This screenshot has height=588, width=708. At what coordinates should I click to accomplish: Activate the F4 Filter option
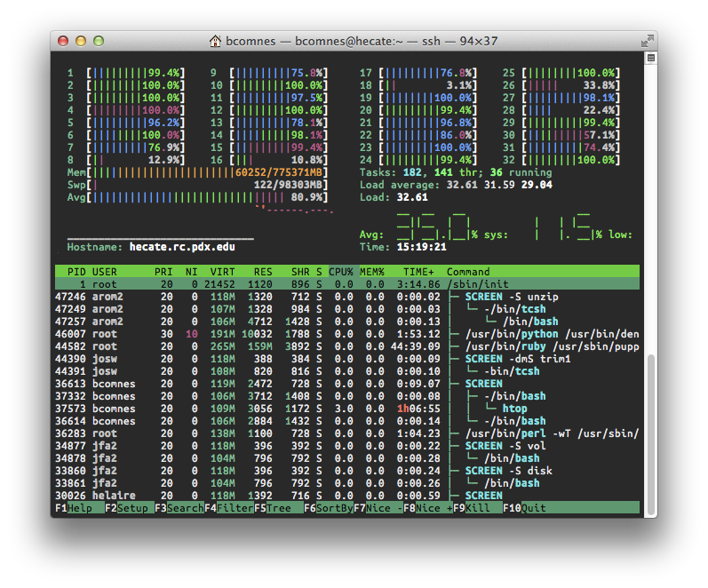(229, 508)
